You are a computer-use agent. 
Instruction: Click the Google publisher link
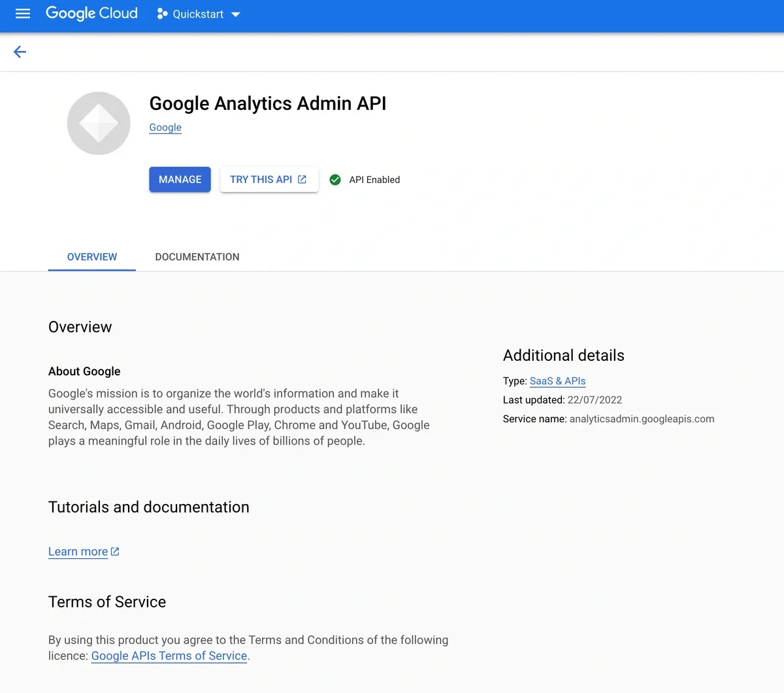click(x=165, y=127)
